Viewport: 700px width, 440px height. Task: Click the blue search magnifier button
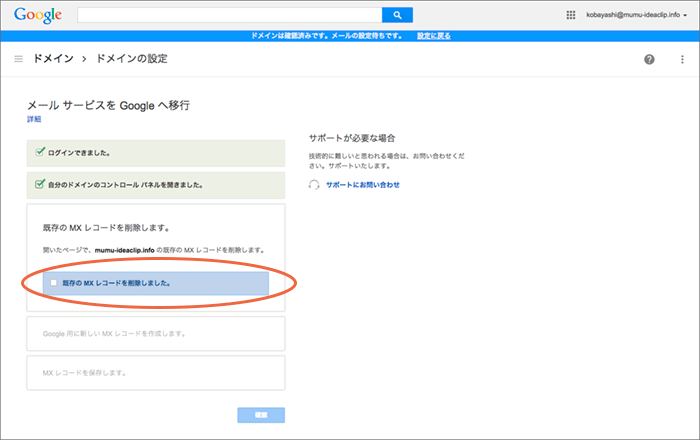pos(397,15)
